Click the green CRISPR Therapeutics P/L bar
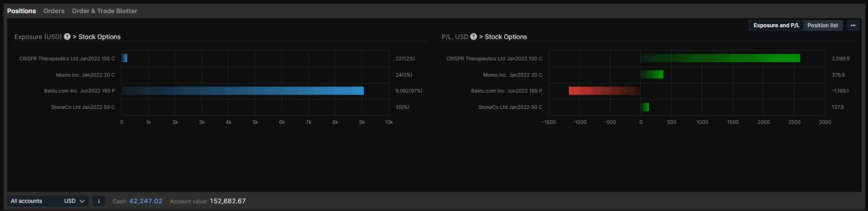 [x=720, y=58]
